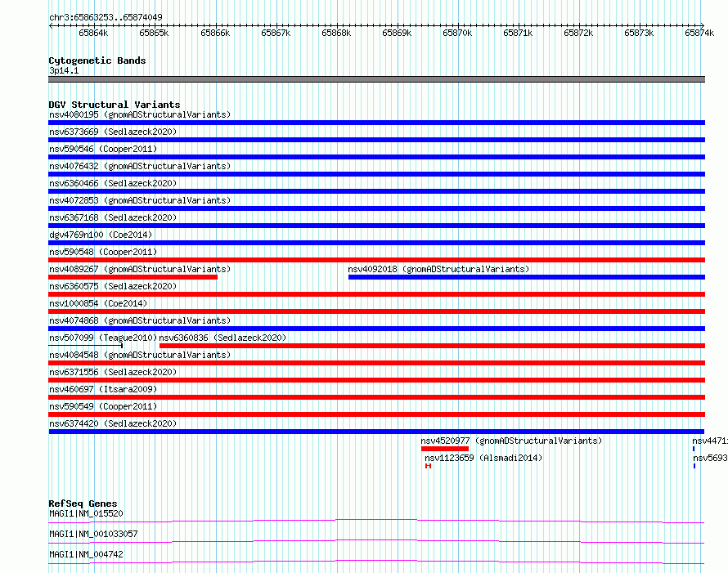Open nsv4084548 gnomAD variant label
The width and height of the screenshot is (728, 573).
pyautogui.click(x=140, y=355)
